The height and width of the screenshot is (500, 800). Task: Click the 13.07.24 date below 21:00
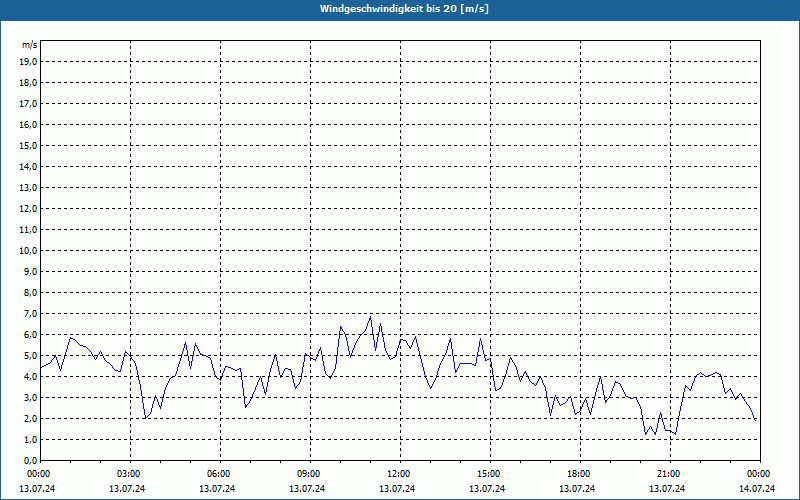(x=667, y=488)
